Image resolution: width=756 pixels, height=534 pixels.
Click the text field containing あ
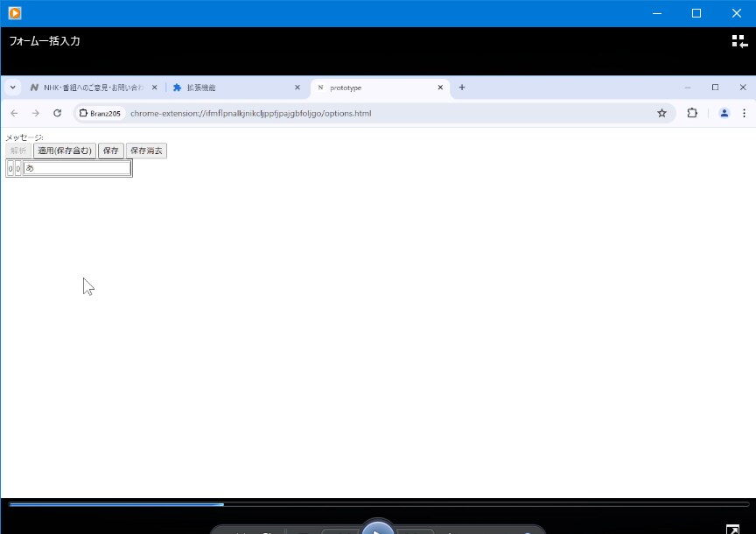pos(77,168)
